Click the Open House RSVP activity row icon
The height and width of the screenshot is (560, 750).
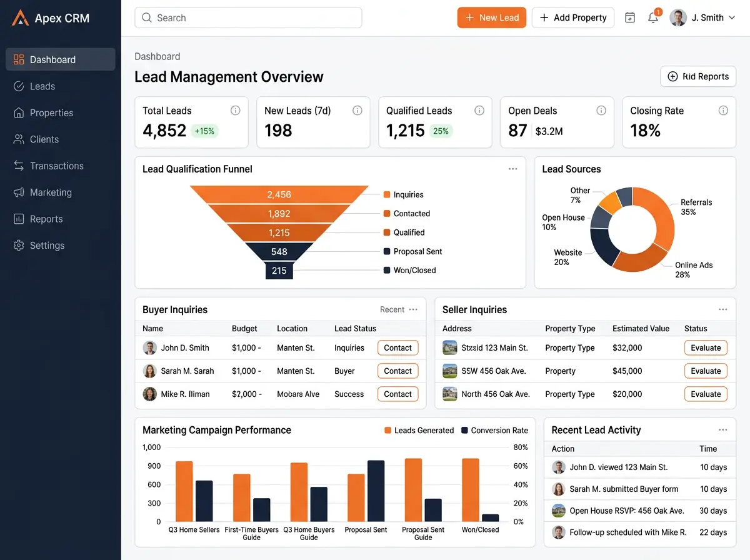click(x=559, y=511)
